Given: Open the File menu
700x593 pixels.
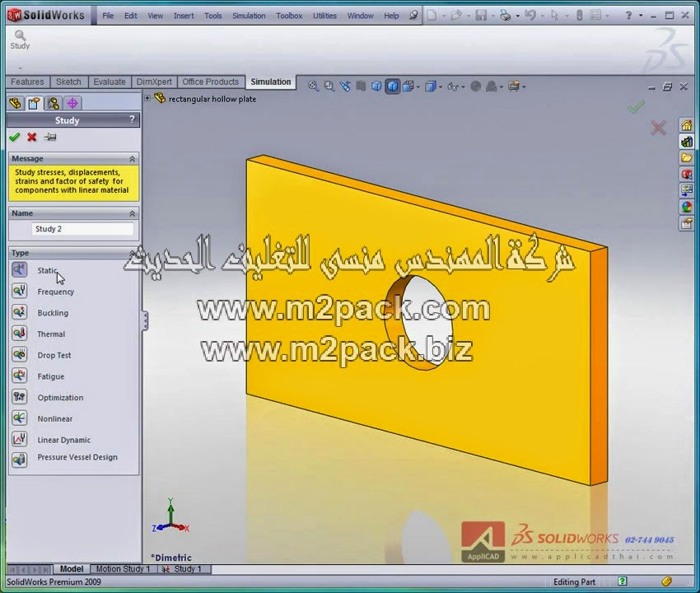Looking at the screenshot, I should click(x=108, y=16).
